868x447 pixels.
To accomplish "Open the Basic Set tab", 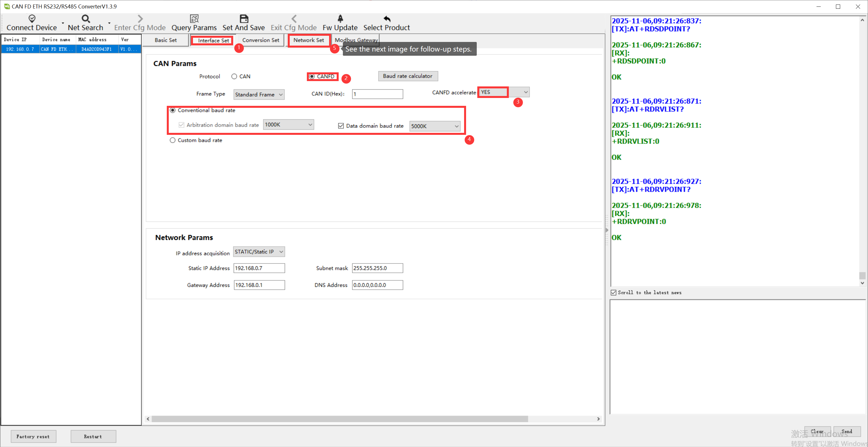I will 165,40.
